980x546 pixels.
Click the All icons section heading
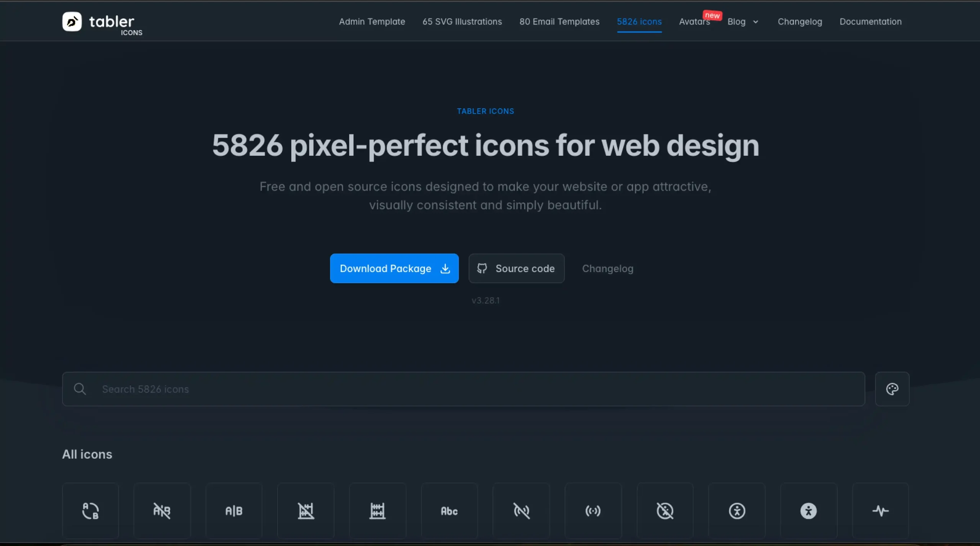[x=87, y=454]
